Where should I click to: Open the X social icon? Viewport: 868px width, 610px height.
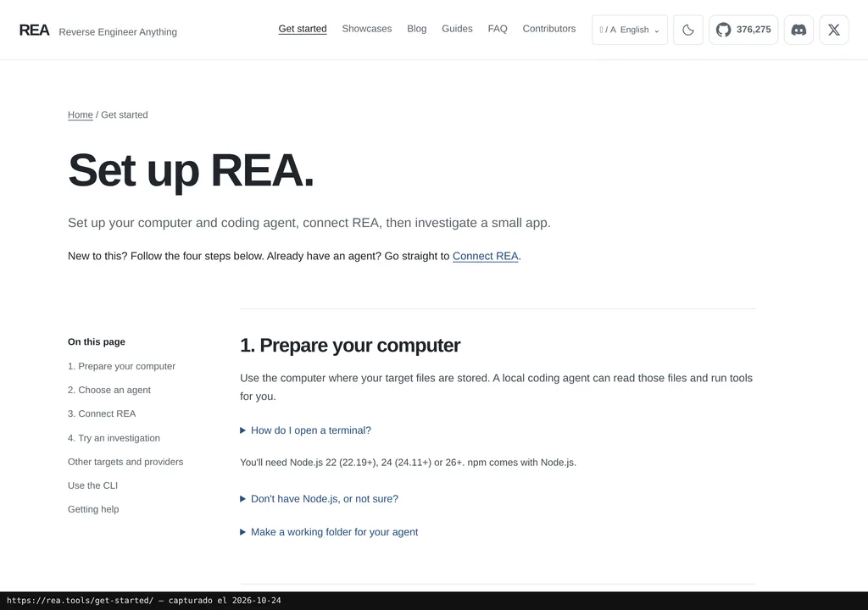click(834, 30)
